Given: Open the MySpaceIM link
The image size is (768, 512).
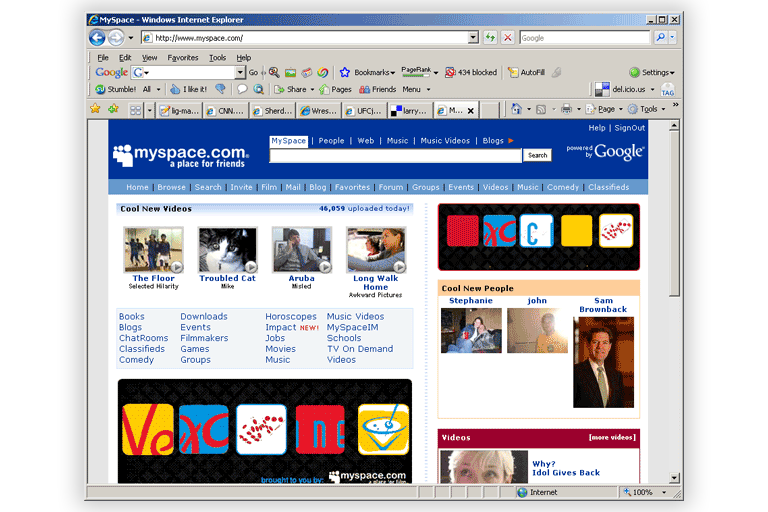Looking at the screenshot, I should 353,327.
